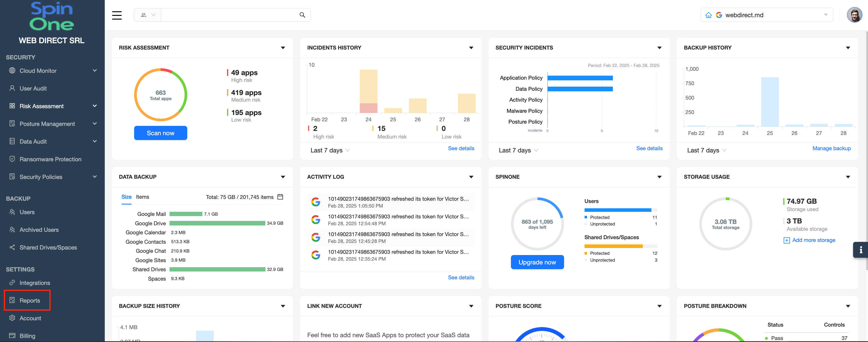The image size is (868, 342).
Task: Click inside the top search field
Action: (229, 15)
